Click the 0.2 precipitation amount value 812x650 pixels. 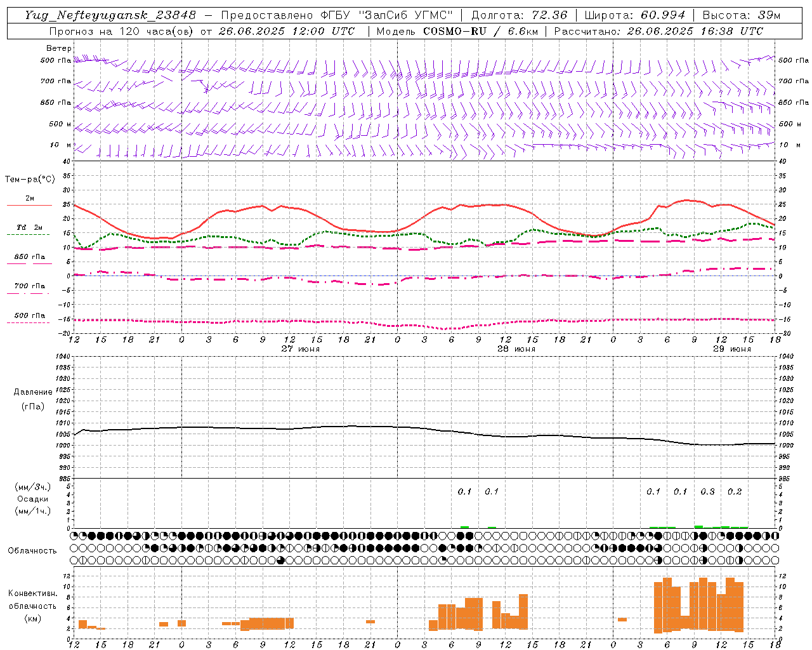pyautogui.click(x=735, y=491)
